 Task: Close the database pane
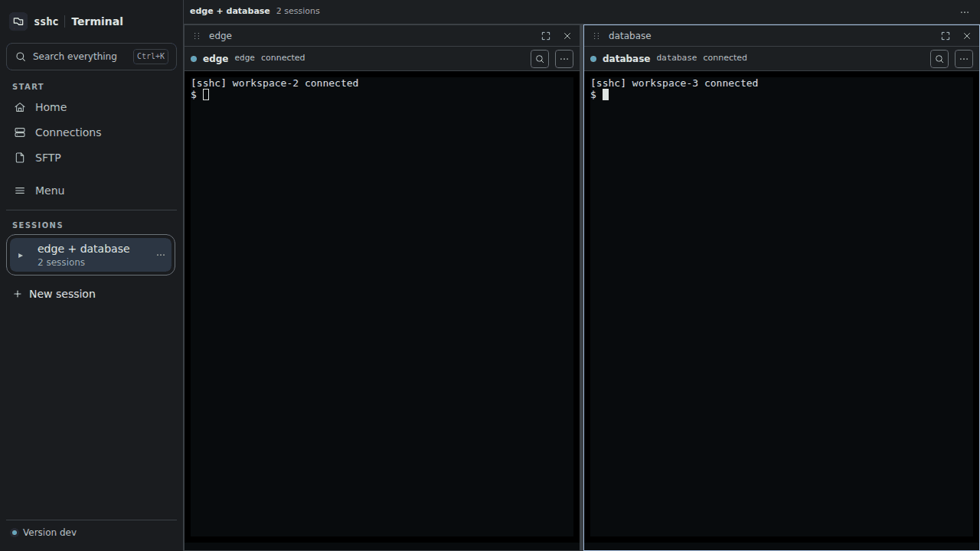pyautogui.click(x=967, y=36)
